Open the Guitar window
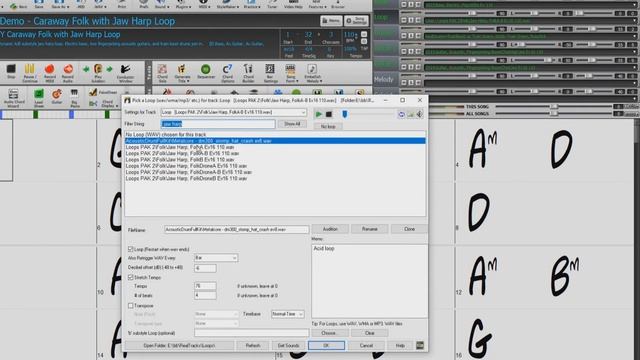The width and height of the screenshot is (640, 360). (57, 97)
